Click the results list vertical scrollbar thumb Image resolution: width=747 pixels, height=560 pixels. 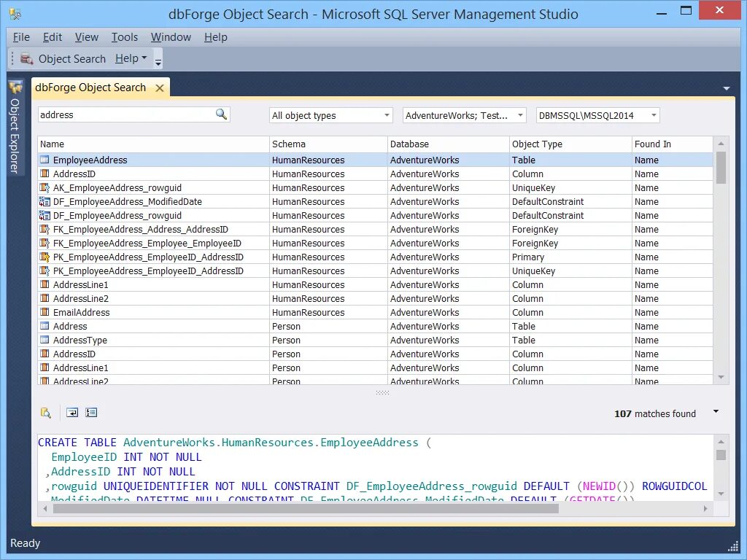[x=721, y=167]
